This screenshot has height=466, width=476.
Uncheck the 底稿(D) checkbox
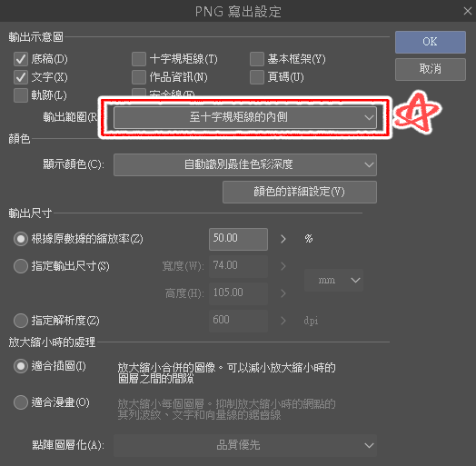21,59
